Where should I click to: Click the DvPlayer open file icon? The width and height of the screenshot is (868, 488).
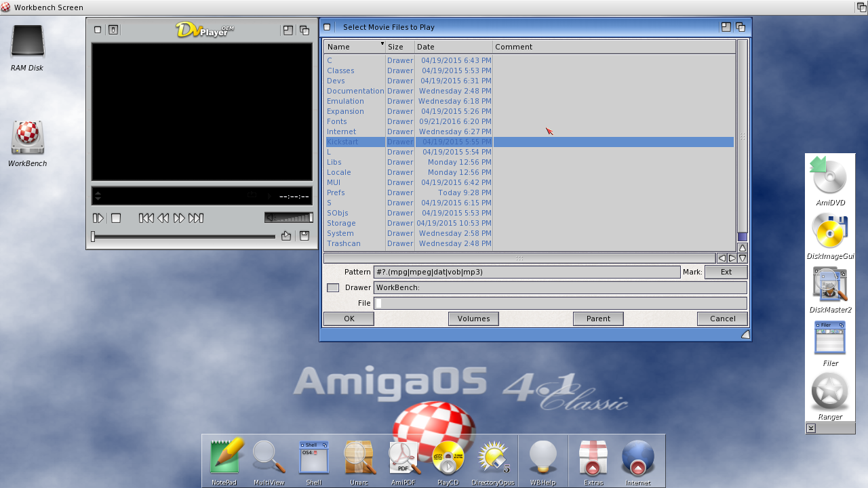tap(286, 236)
